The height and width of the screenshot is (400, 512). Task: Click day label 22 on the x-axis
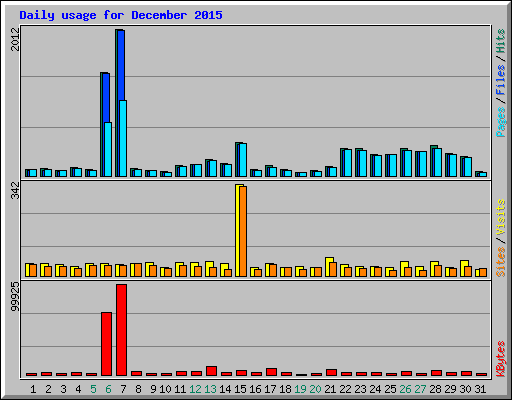345,389
